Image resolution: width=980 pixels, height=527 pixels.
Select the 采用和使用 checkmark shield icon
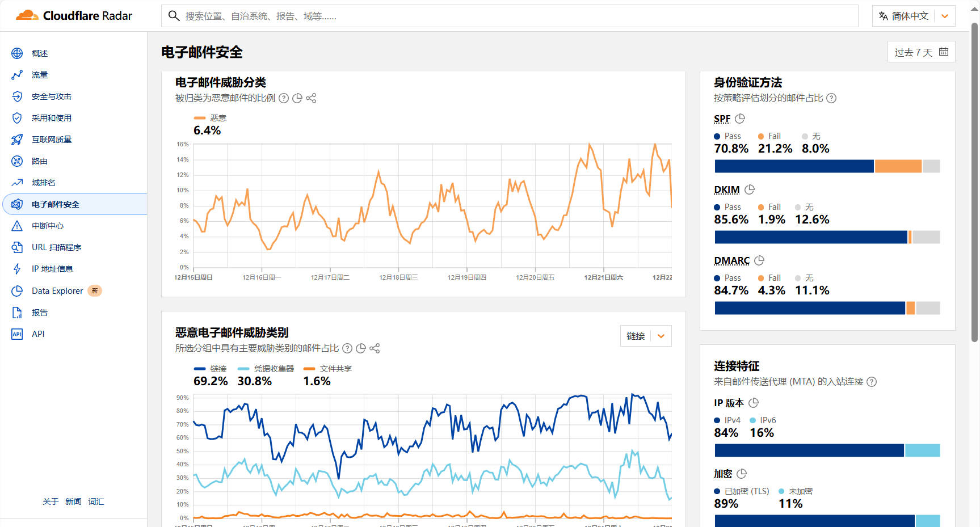click(x=17, y=118)
